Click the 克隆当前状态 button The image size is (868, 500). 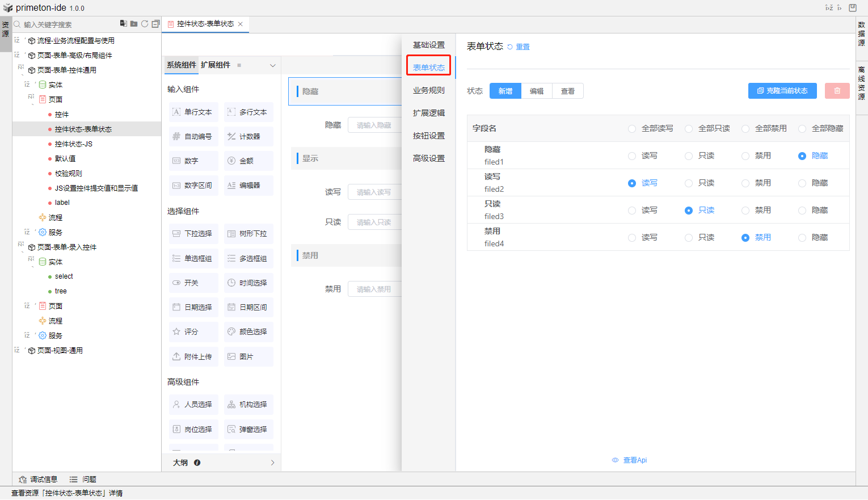click(782, 91)
